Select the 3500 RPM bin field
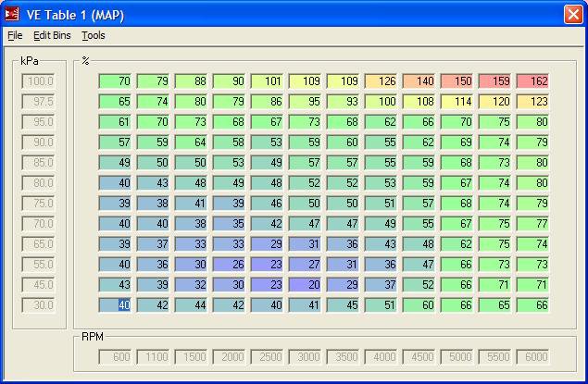The image size is (588, 384). point(343,357)
